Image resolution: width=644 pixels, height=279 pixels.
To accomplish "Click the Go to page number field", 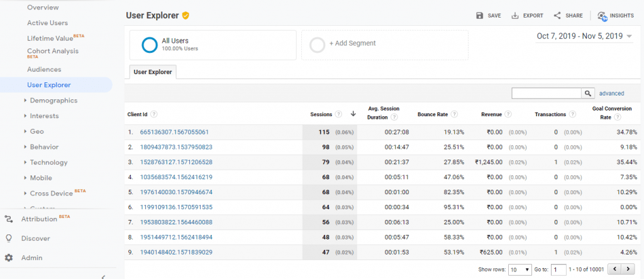I will pyautogui.click(x=558, y=270).
